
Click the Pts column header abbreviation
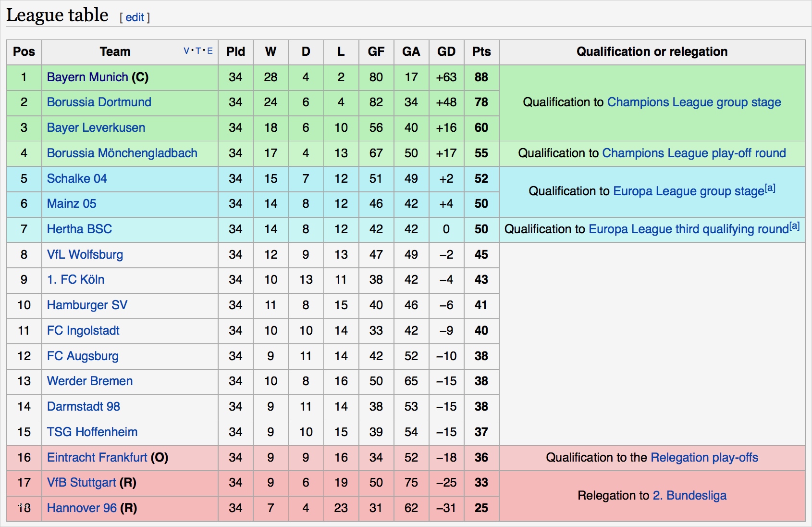coord(481,51)
